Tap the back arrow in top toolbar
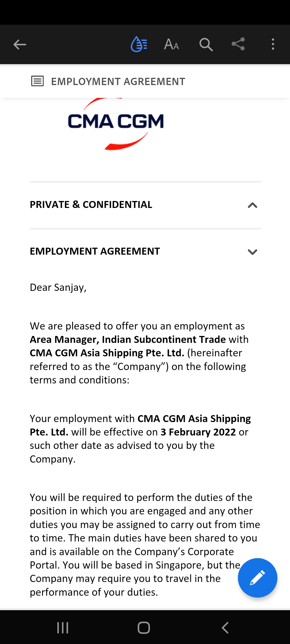This screenshot has height=644, width=290. coord(20,45)
